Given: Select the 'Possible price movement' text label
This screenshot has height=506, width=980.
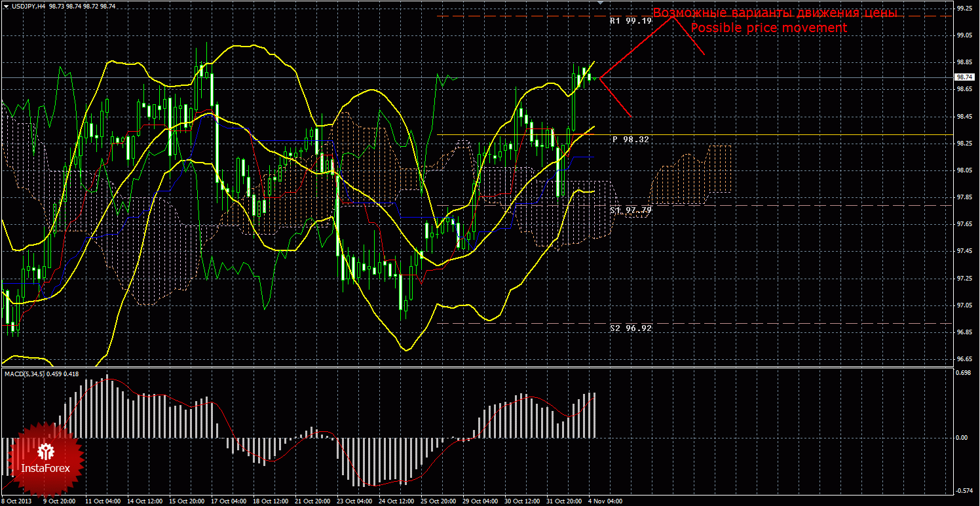Looking at the screenshot, I should click(x=769, y=28).
